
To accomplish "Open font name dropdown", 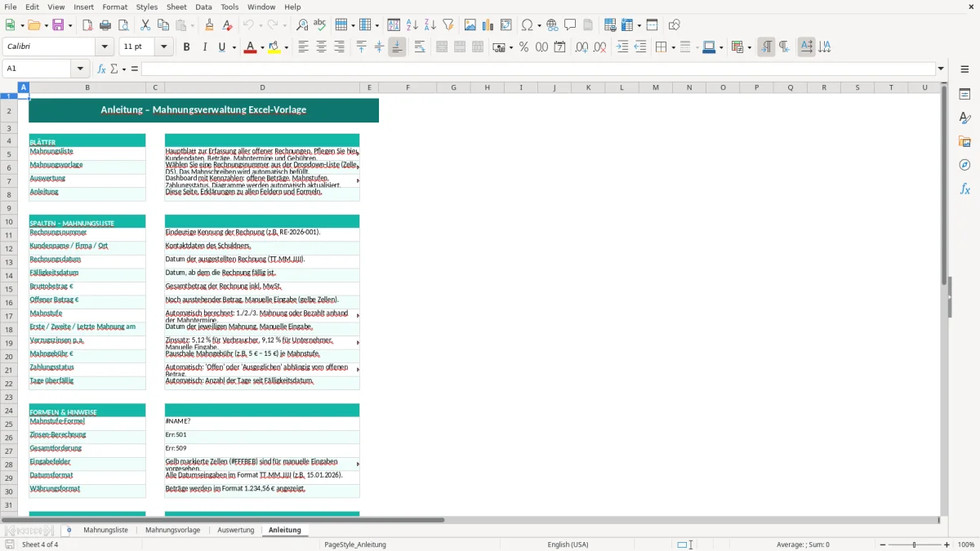I will click(104, 47).
